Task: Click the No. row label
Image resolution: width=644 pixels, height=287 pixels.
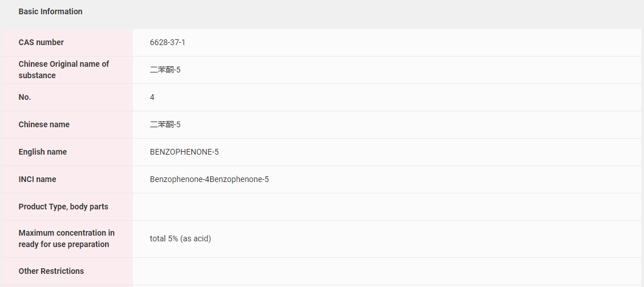Action: click(x=25, y=97)
